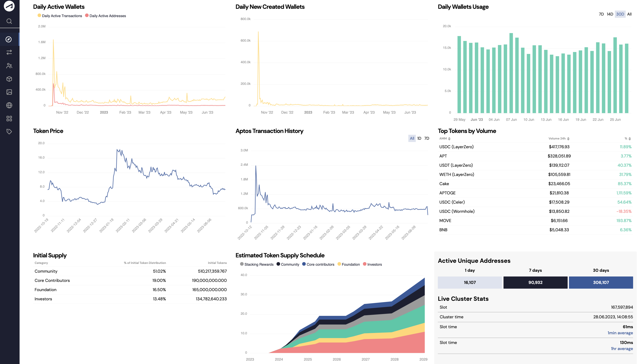Click the 30 days 306,107 box
This screenshot has height=364, width=643.
(x=601, y=283)
